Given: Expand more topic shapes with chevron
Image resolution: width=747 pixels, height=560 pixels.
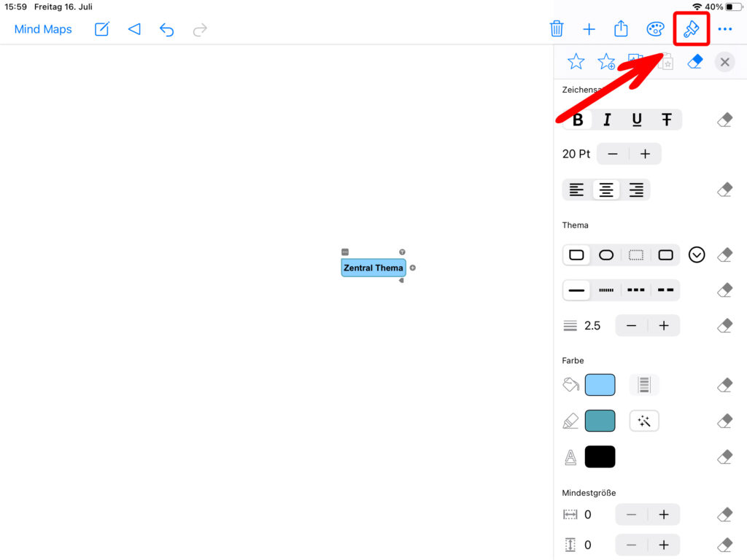Looking at the screenshot, I should (697, 255).
